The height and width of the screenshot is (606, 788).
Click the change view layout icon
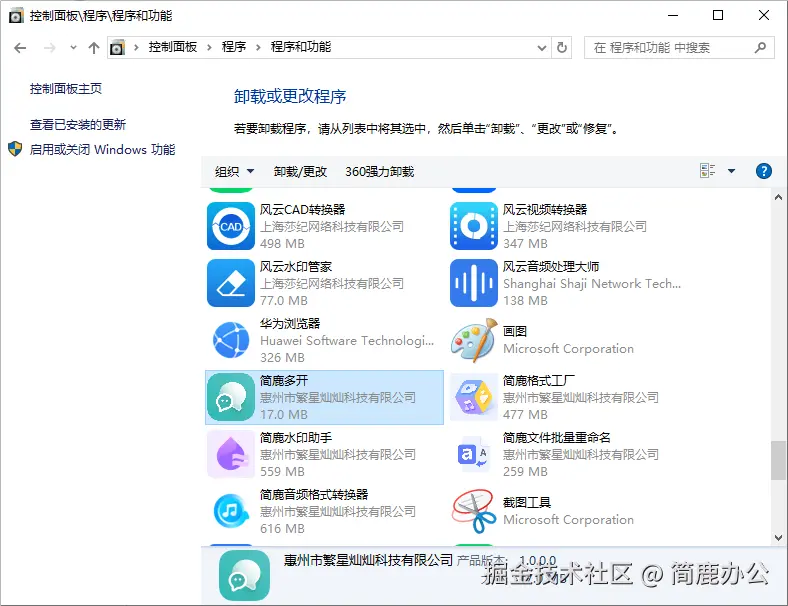coord(708,171)
